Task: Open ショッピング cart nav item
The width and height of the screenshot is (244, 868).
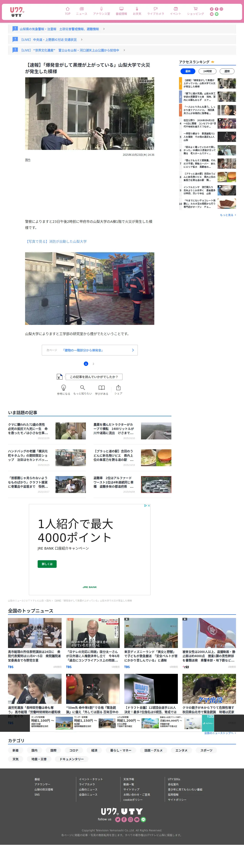Action: [x=196, y=11]
